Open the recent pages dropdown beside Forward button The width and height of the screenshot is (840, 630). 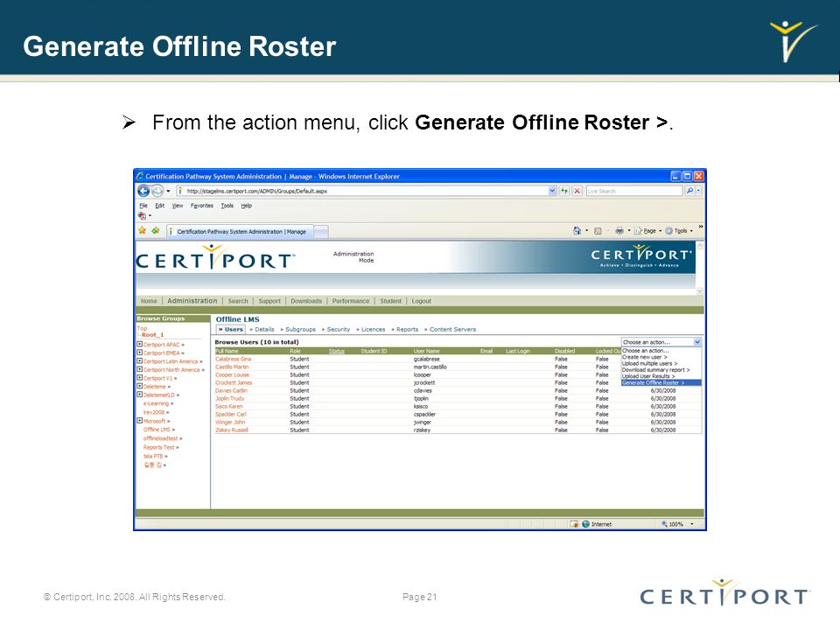click(168, 191)
